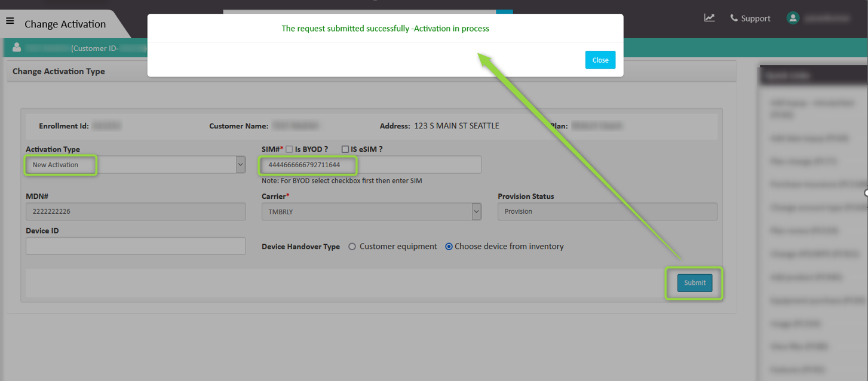Open the hamburger navigation menu
868x381 pixels.
point(10,20)
